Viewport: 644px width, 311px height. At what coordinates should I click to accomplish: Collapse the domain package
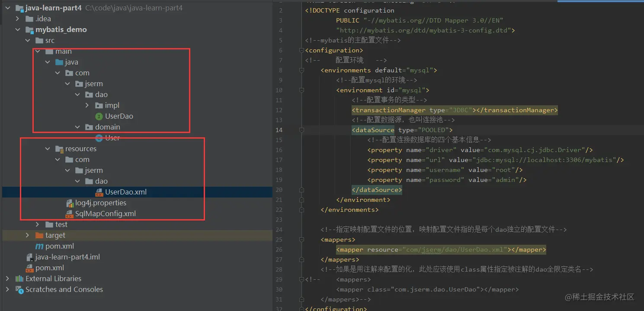[x=77, y=127]
